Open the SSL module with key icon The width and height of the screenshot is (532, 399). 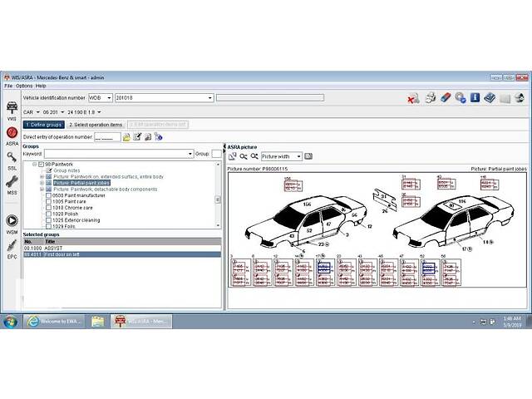[12, 160]
